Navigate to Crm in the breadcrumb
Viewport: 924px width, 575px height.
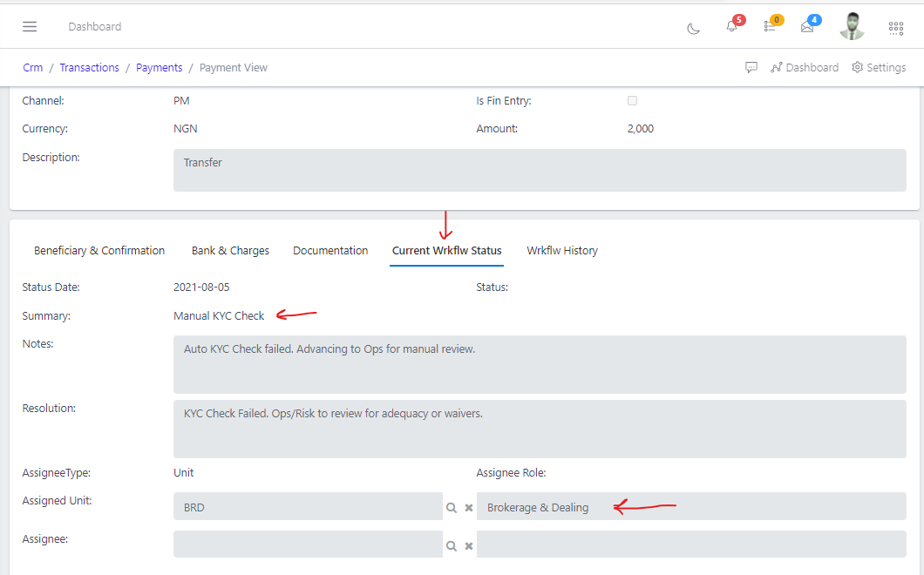[32, 67]
